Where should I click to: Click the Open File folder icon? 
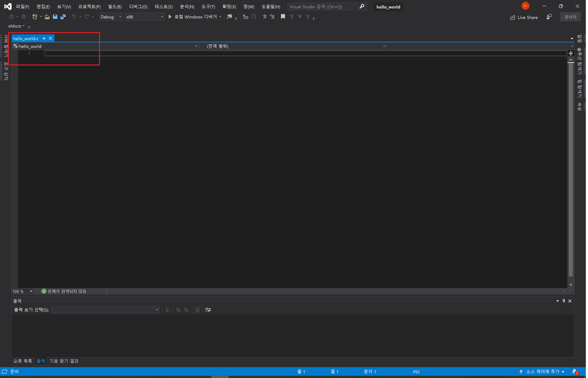point(47,17)
